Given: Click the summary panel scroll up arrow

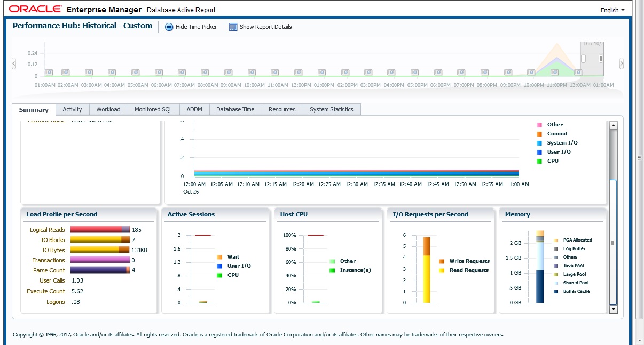Looking at the screenshot, I should click(613, 125).
